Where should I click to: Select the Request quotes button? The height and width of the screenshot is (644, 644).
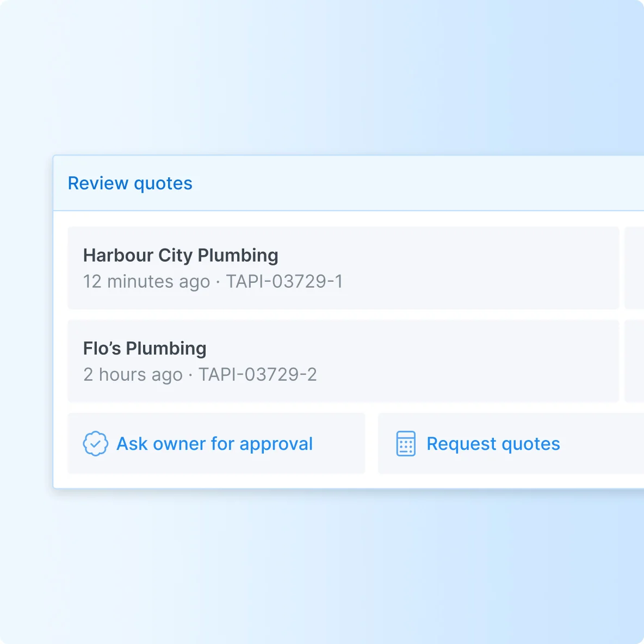pyautogui.click(x=511, y=444)
